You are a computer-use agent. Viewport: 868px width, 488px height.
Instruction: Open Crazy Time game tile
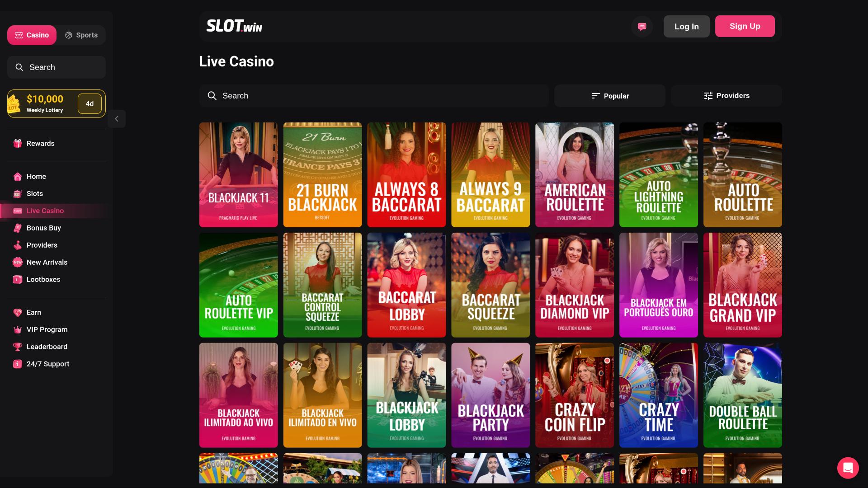tap(659, 395)
